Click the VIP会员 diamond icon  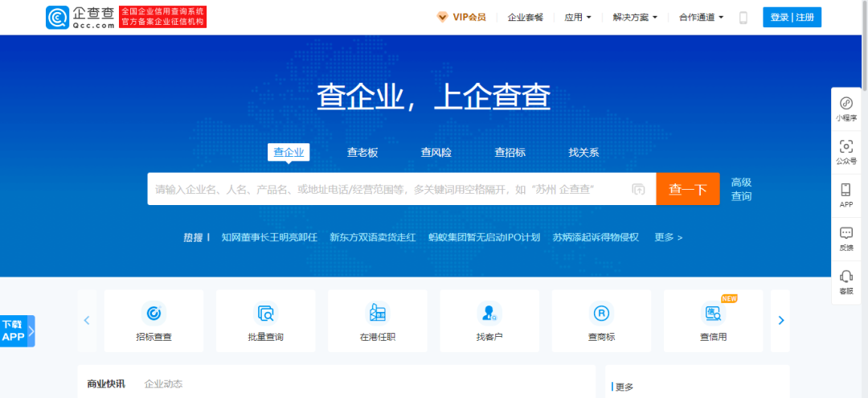(442, 17)
